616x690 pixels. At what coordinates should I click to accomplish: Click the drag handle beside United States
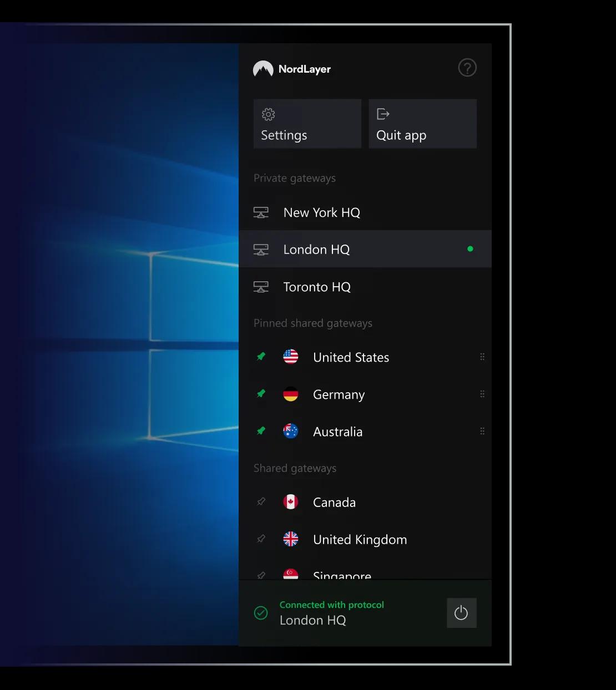pos(482,357)
